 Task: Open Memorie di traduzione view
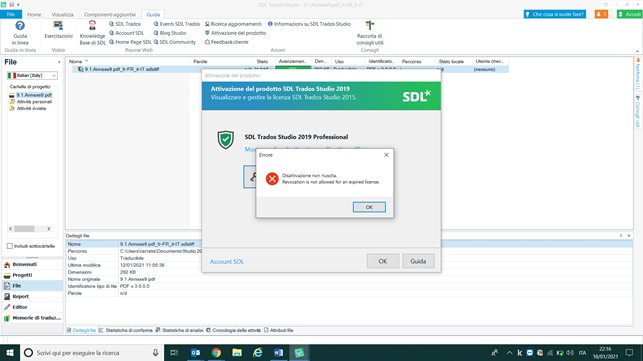point(32,318)
